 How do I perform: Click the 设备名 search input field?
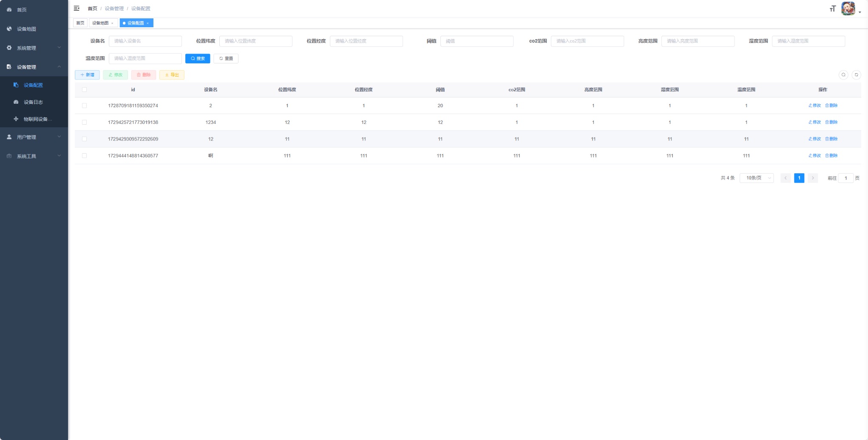(x=145, y=41)
